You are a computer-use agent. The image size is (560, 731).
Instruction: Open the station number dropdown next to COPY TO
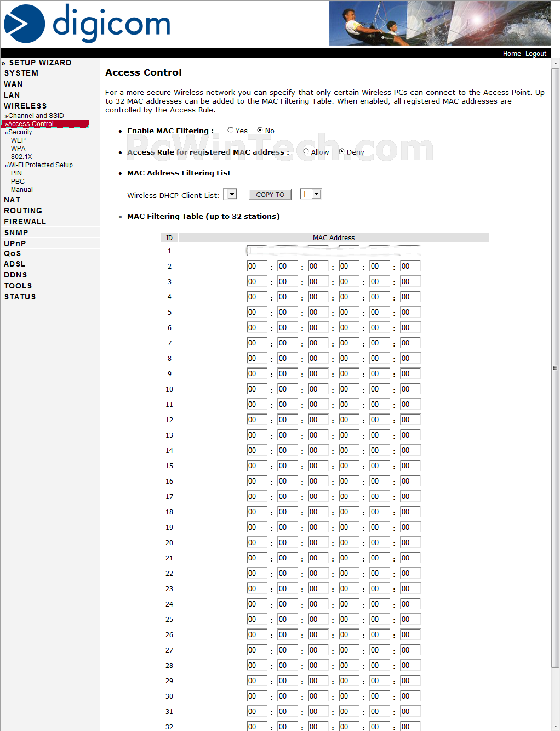311,194
